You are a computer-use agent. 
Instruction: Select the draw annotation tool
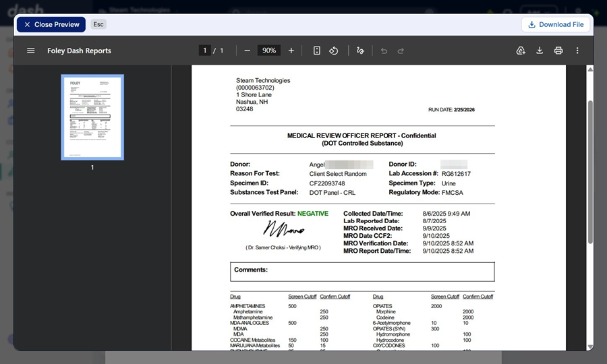click(360, 51)
